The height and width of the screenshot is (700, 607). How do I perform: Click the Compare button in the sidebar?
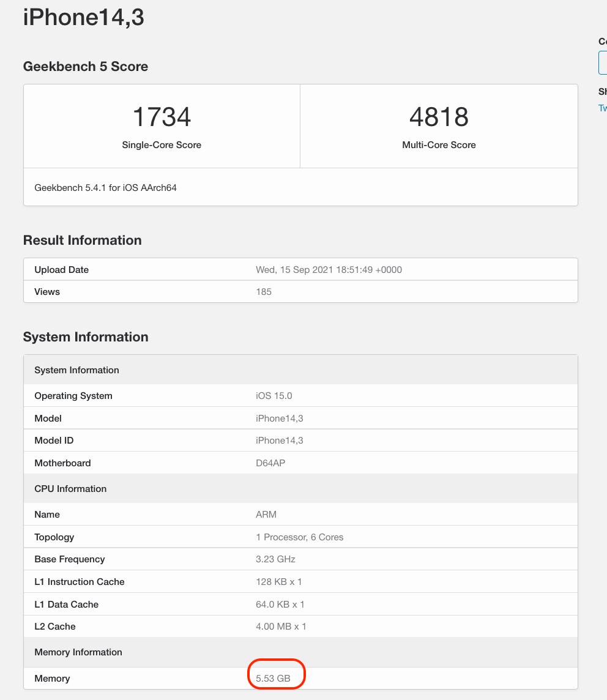(603, 62)
